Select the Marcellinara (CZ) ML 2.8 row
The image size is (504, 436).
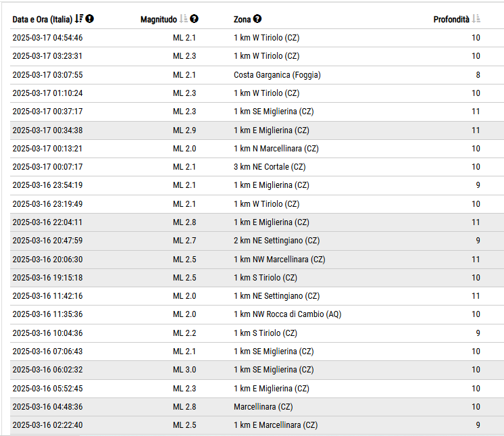click(257, 407)
